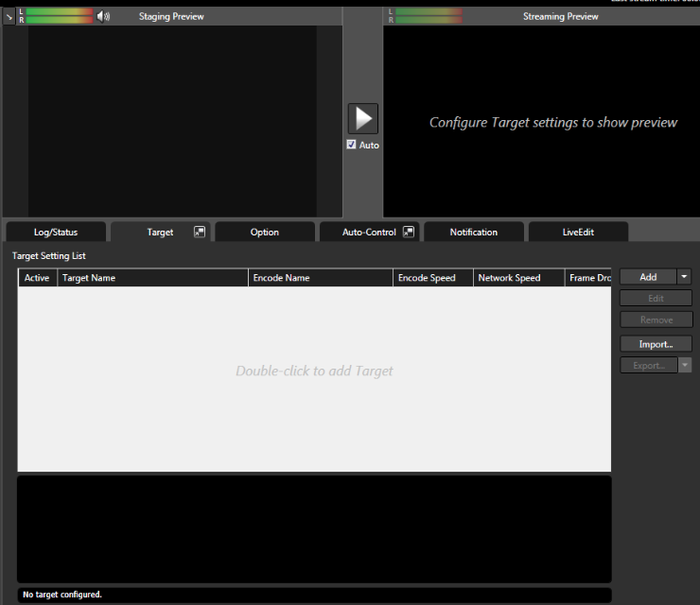Switch to the Log/Status tab
700x605 pixels.
(56, 232)
